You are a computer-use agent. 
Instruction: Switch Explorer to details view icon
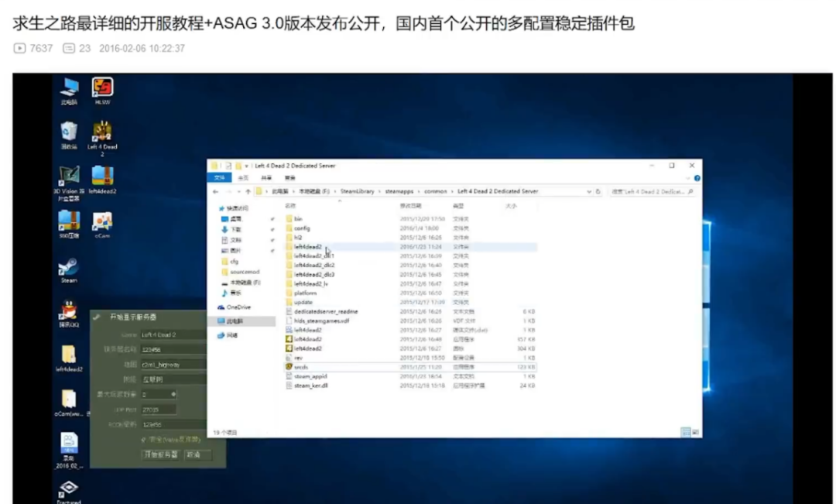point(686,432)
